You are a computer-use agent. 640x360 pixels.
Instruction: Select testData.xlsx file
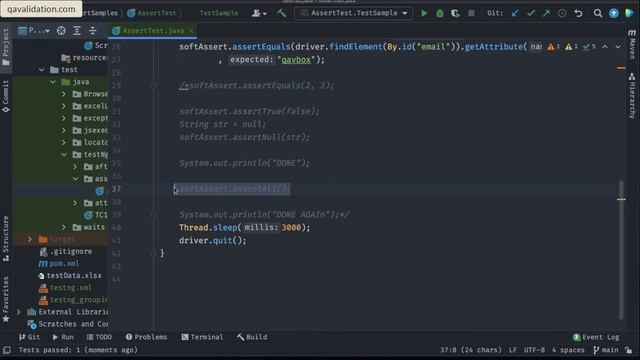[x=70, y=276]
